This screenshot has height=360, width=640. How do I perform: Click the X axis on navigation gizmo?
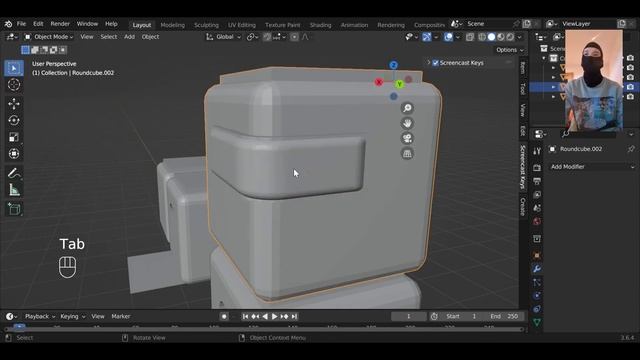coord(379,82)
